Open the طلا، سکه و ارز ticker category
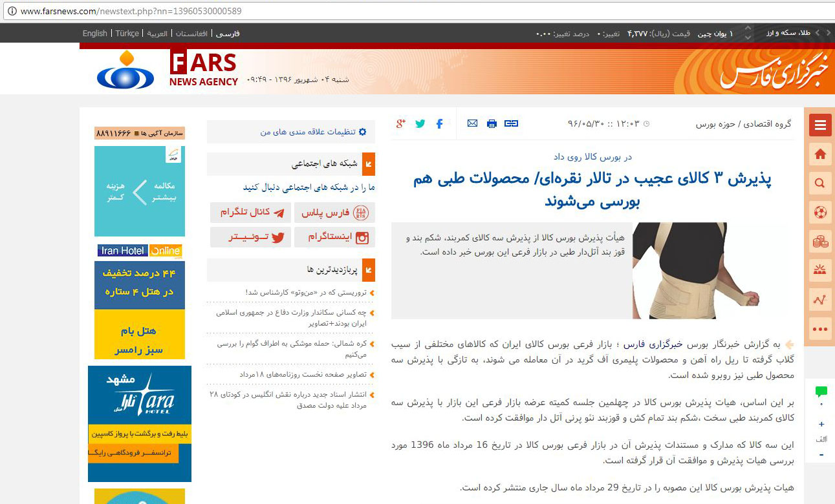Image resolution: width=835 pixels, height=504 pixels. coord(788,33)
